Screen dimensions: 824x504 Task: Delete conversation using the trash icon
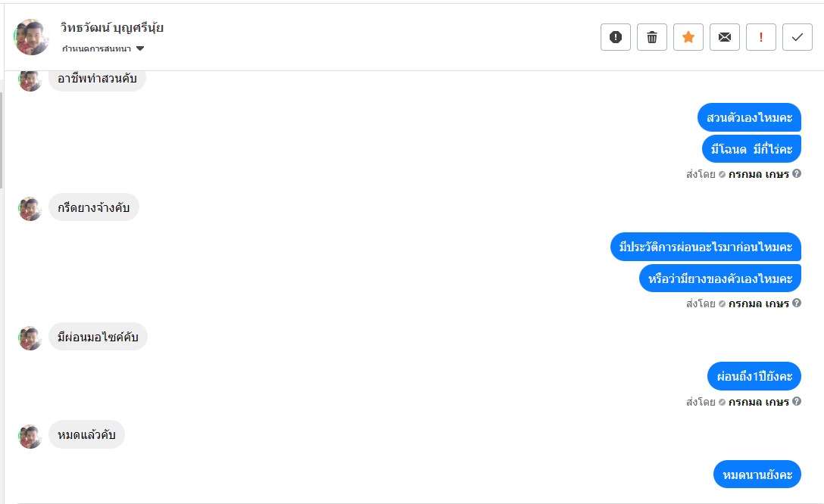(x=651, y=37)
